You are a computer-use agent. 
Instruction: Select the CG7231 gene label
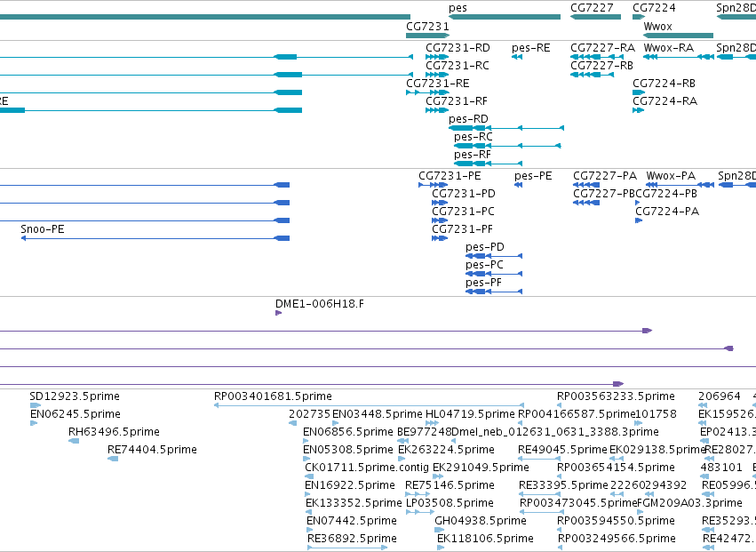pos(427,27)
